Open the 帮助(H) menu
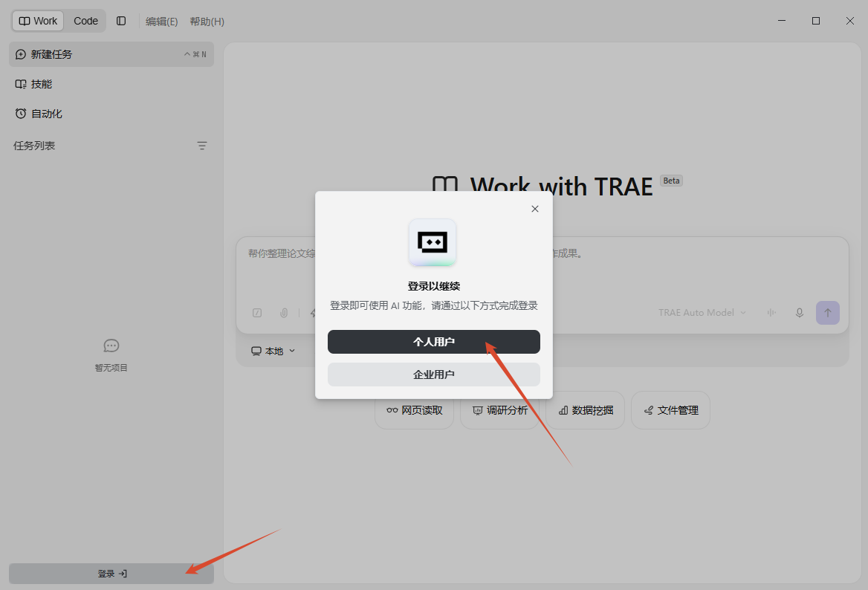 [x=207, y=22]
